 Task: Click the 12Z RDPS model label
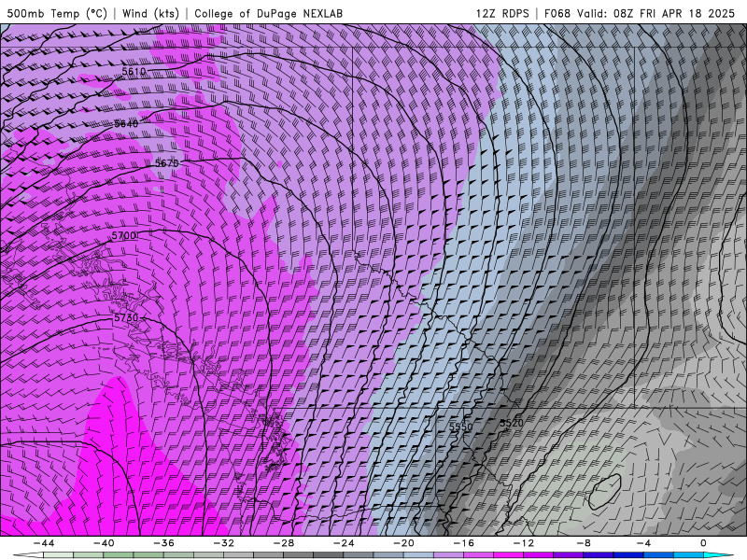point(502,13)
